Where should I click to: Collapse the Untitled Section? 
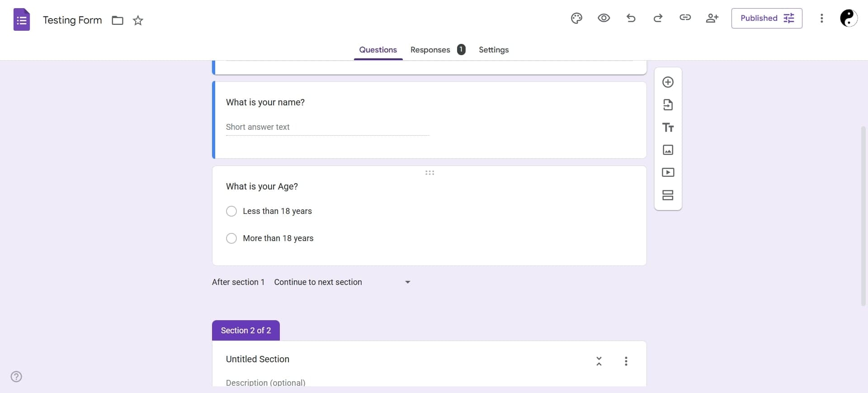(599, 361)
